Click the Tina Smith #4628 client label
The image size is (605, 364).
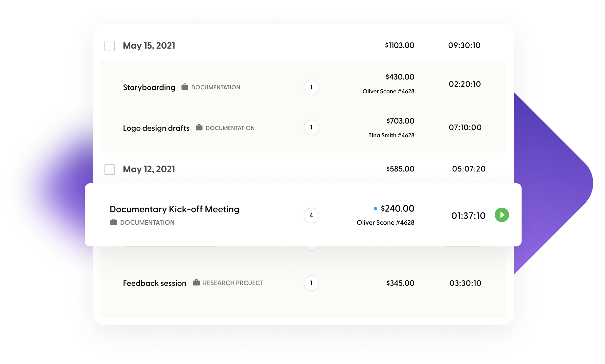pos(391,135)
